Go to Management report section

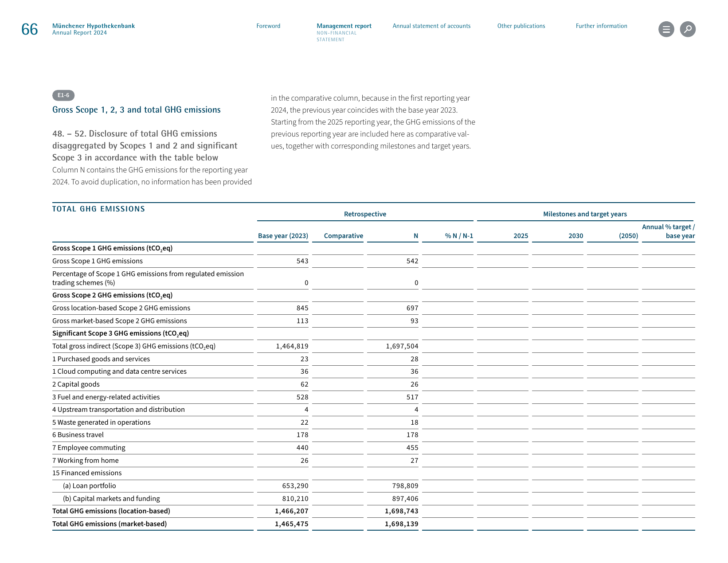(344, 26)
